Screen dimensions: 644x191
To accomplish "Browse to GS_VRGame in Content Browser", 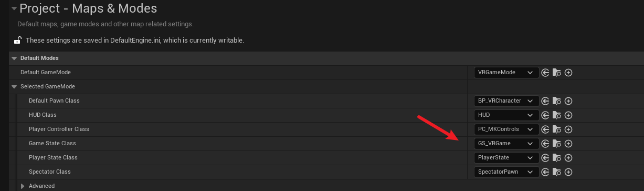I will click(x=557, y=144).
